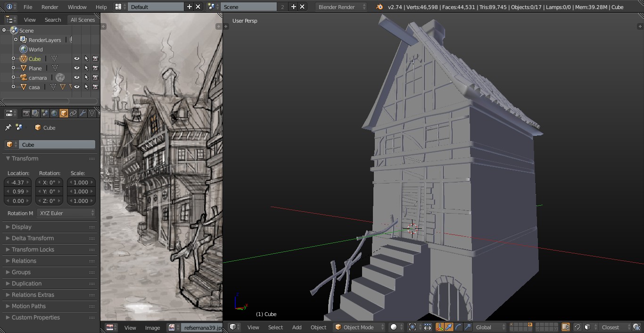Screen dimensions: 644x333
Task: Expand the Relations panel
Action: pos(50,261)
